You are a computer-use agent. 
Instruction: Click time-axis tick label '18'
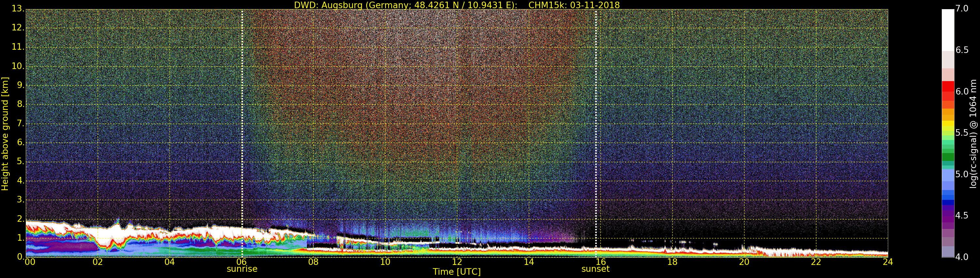coord(673,262)
